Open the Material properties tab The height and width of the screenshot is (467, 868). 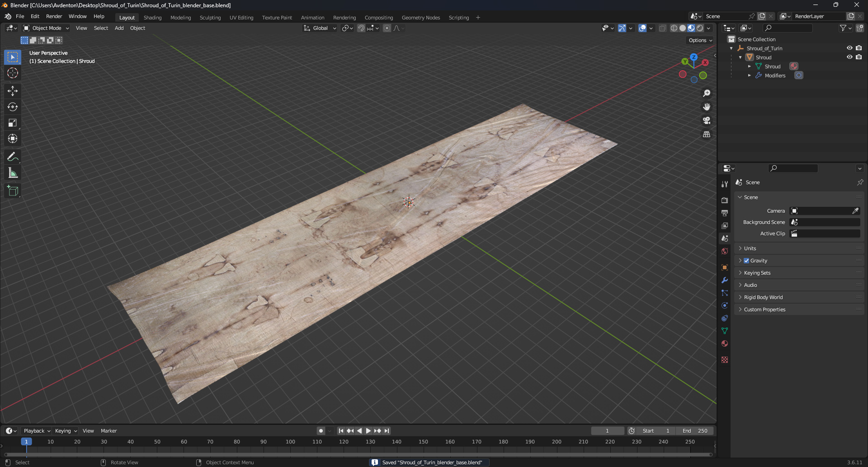725,343
